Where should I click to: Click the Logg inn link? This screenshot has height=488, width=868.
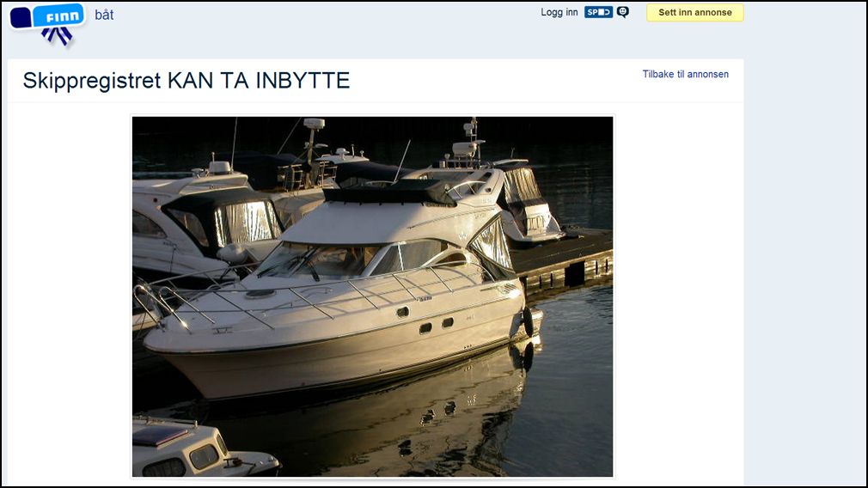[x=559, y=12]
